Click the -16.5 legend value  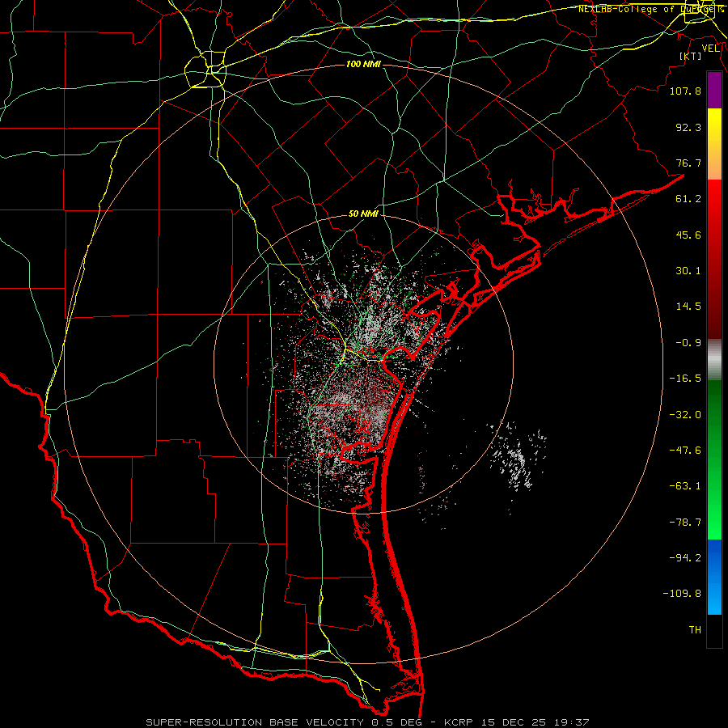685,379
